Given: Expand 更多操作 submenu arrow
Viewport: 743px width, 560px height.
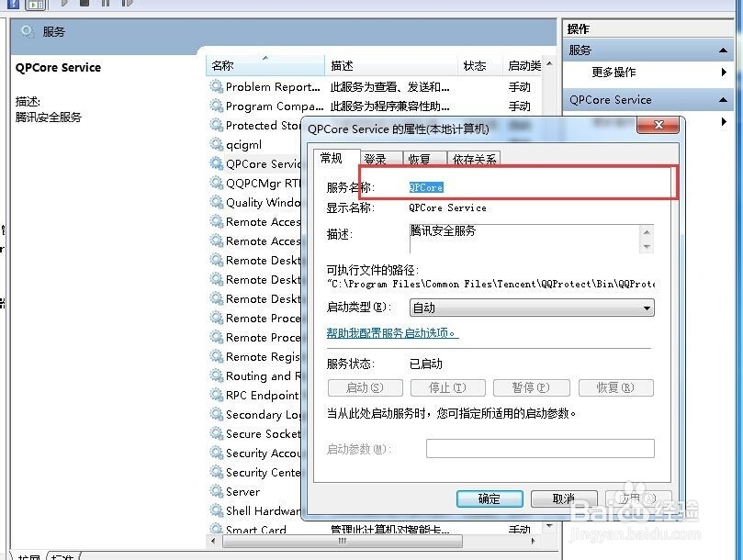Looking at the screenshot, I should coord(724,73).
